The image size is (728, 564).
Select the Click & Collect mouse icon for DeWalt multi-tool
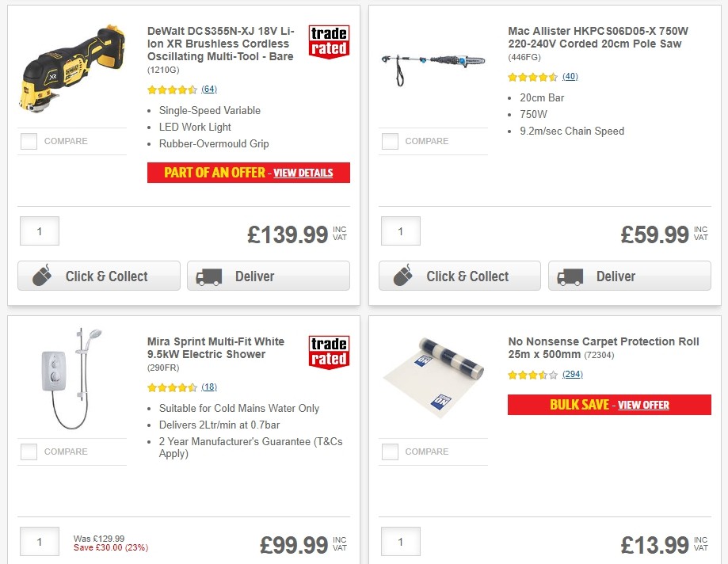click(x=40, y=276)
